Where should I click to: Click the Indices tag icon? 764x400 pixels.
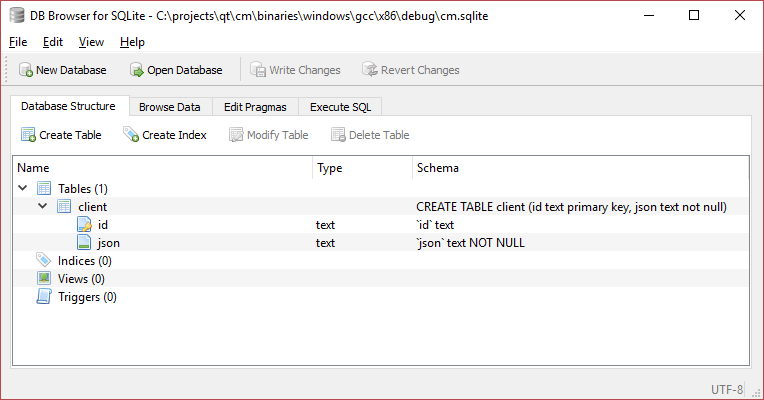click(44, 261)
